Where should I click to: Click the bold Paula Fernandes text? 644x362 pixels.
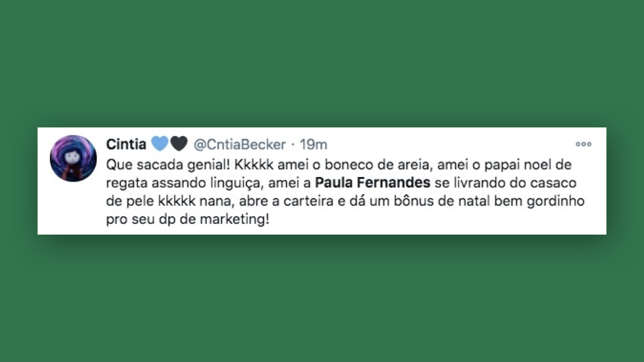click(373, 183)
